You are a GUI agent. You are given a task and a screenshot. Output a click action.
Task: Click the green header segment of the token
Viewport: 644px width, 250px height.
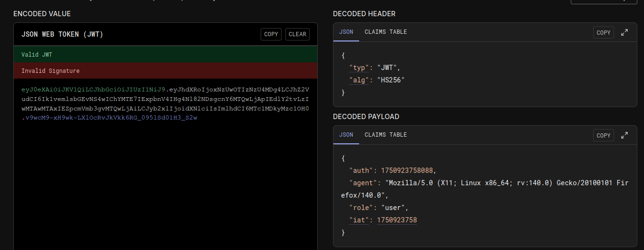click(x=93, y=90)
